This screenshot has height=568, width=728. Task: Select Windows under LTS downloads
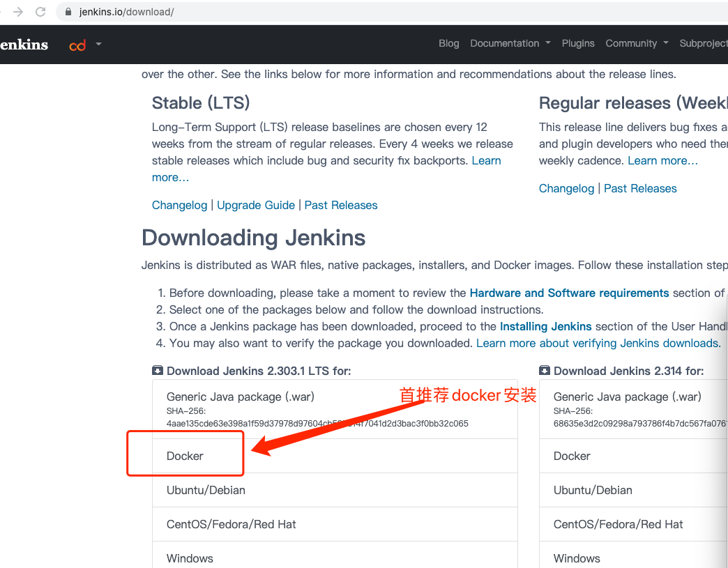(335, 555)
